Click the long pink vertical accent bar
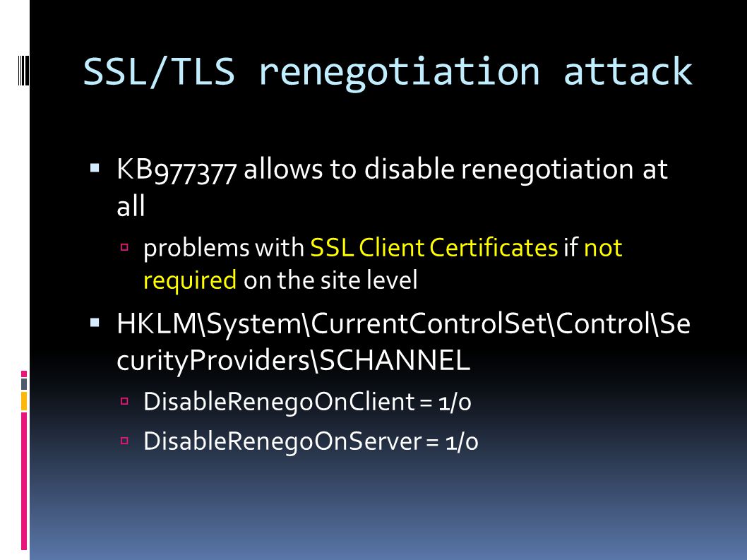 (x=24, y=481)
